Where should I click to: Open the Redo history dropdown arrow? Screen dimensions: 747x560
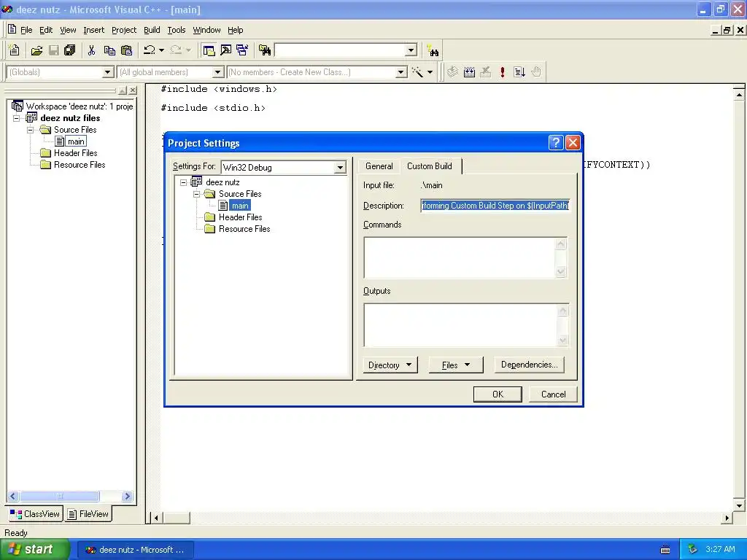(x=189, y=50)
